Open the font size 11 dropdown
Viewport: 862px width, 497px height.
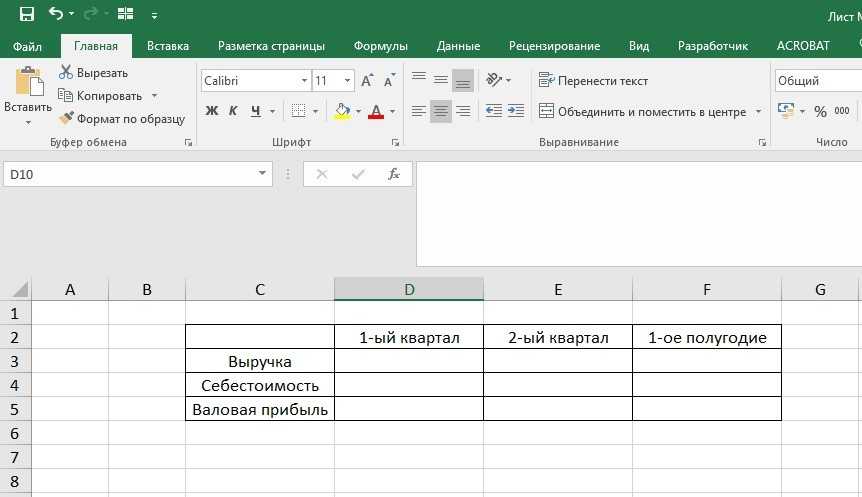347,81
